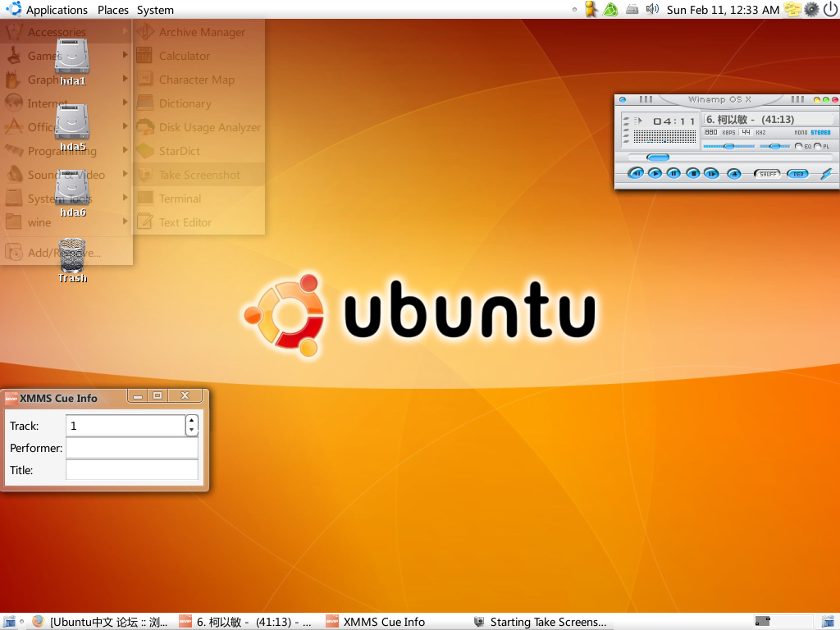Click the previous track button in Winamp
This screenshot has width=840, height=630.
pos(636,174)
